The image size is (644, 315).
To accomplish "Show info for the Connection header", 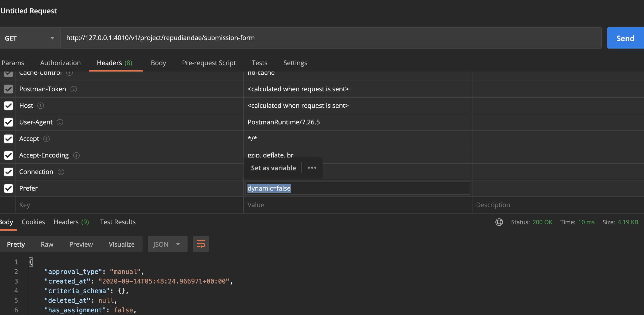I will coord(61,172).
